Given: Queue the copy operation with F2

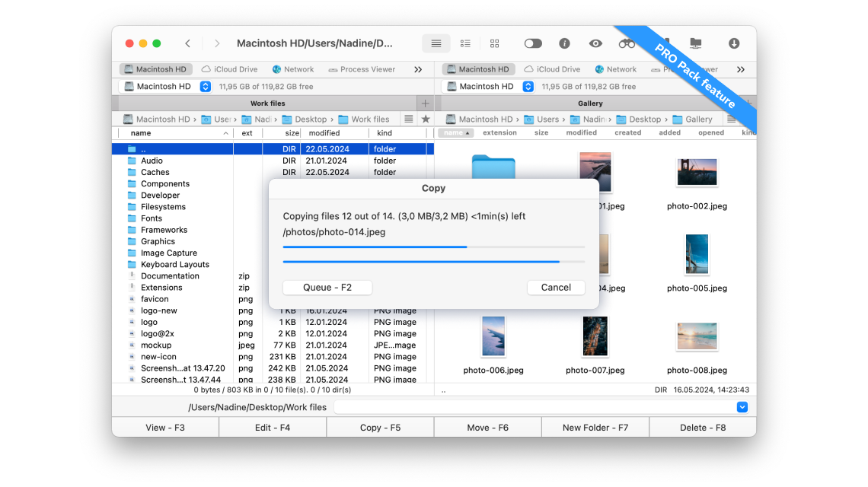Looking at the screenshot, I should [x=327, y=287].
